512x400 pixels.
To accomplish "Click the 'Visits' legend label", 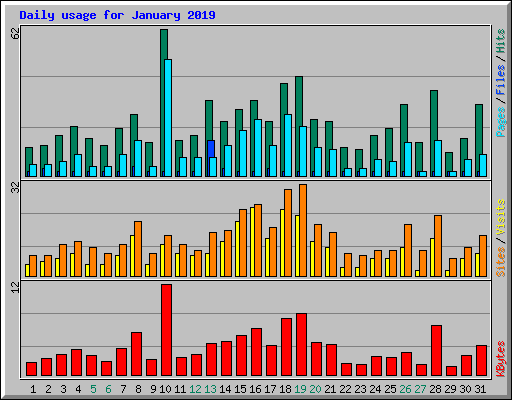I will [500, 218].
